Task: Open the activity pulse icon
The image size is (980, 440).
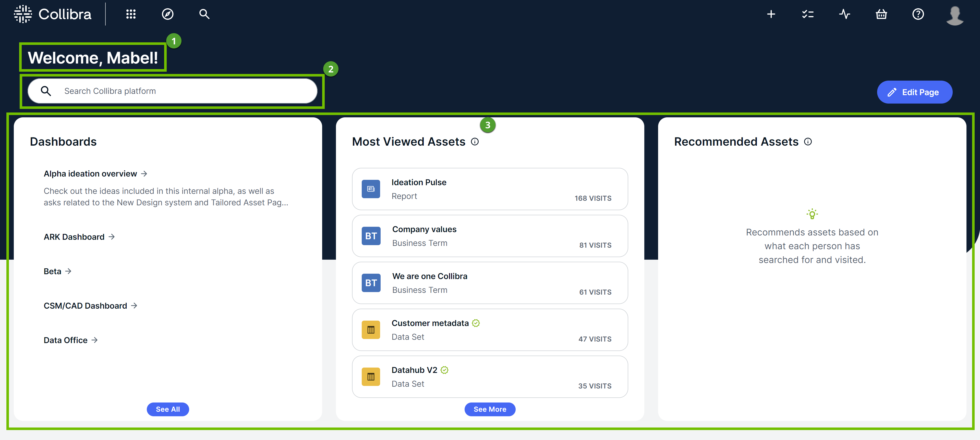Action: 844,14
